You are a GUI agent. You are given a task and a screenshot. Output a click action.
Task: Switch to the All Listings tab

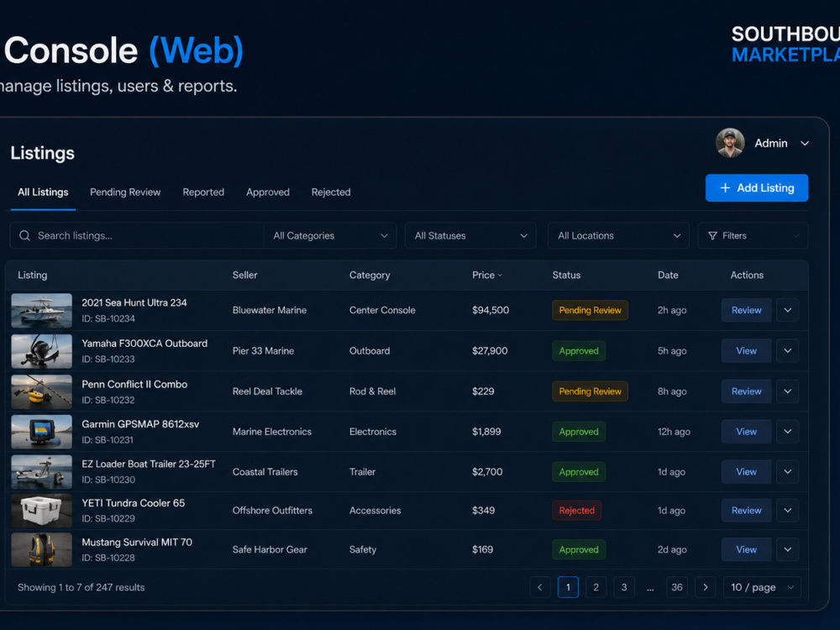tap(43, 192)
